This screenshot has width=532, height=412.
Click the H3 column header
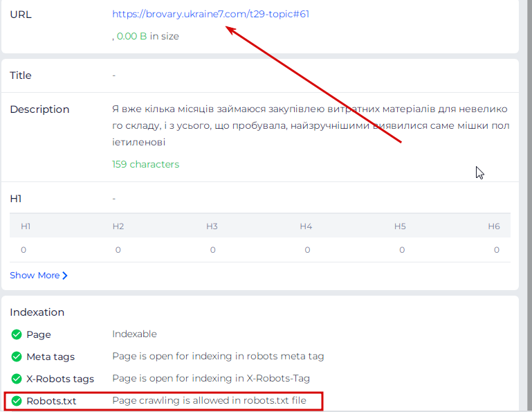212,226
